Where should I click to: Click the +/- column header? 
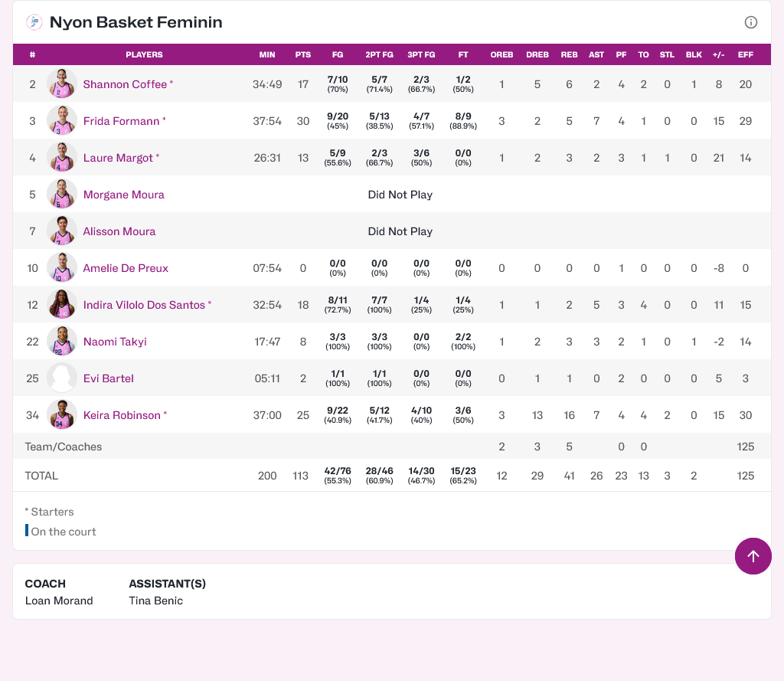coord(718,55)
